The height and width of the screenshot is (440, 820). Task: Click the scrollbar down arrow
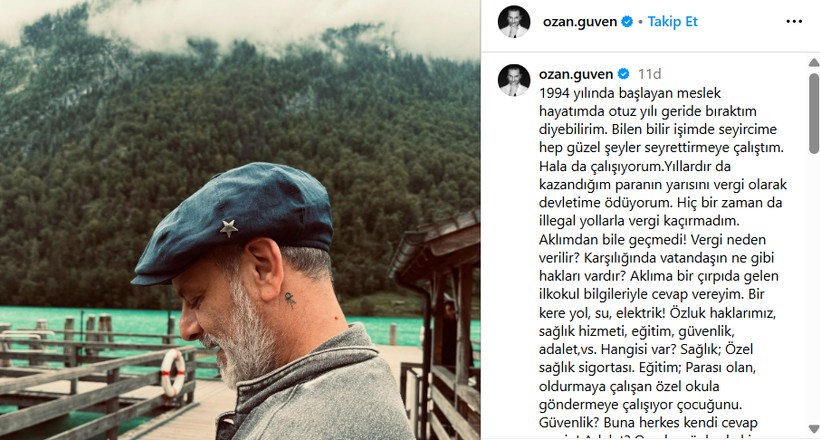pyautogui.click(x=814, y=428)
